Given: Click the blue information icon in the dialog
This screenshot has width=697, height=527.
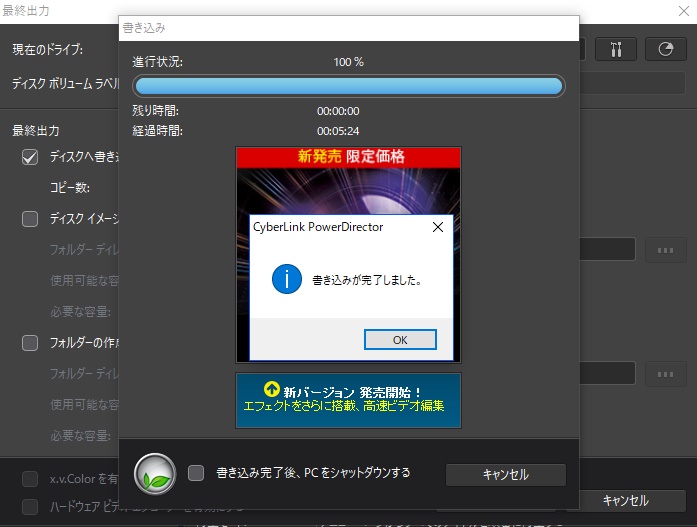Looking at the screenshot, I should point(287,280).
